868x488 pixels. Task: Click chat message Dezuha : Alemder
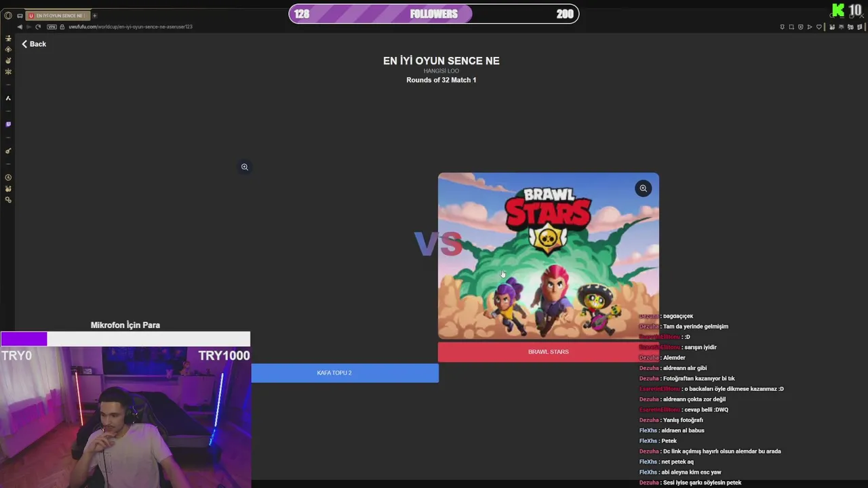click(x=663, y=358)
